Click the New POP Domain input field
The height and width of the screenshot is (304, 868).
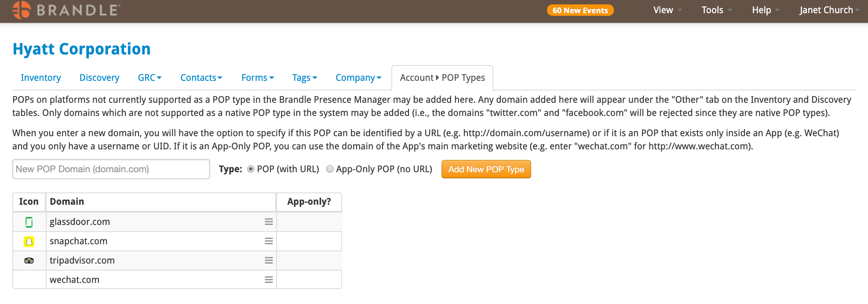pos(111,169)
